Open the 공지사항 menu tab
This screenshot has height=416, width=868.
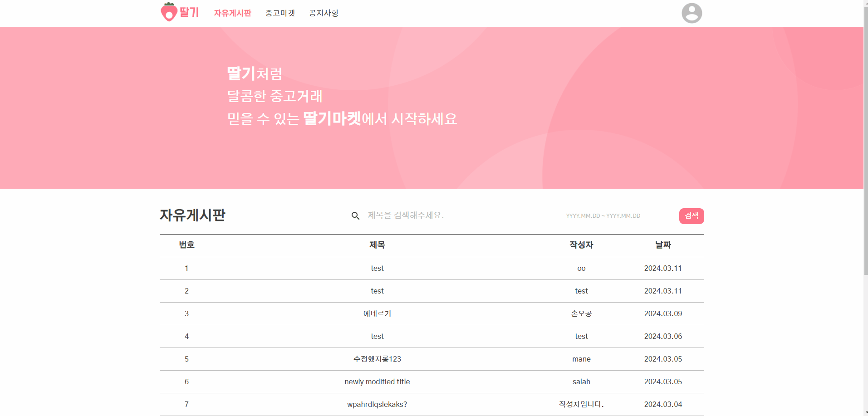[324, 13]
